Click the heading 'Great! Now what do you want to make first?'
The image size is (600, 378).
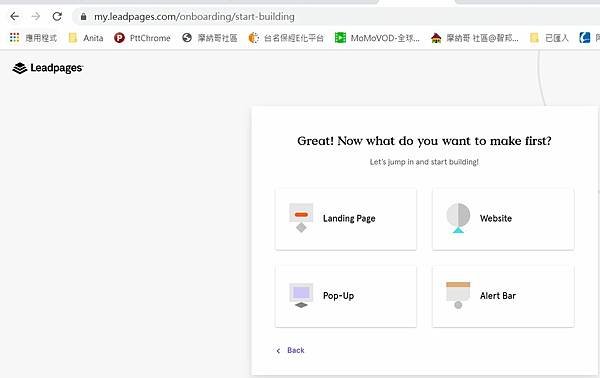click(424, 141)
